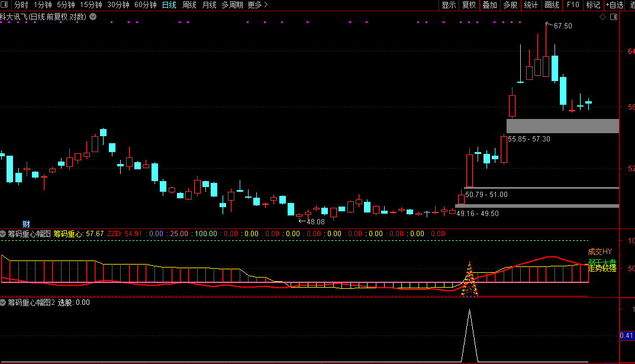Click the 选股: 0.00 indicator value
The height and width of the screenshot is (364, 635).
click(74, 302)
